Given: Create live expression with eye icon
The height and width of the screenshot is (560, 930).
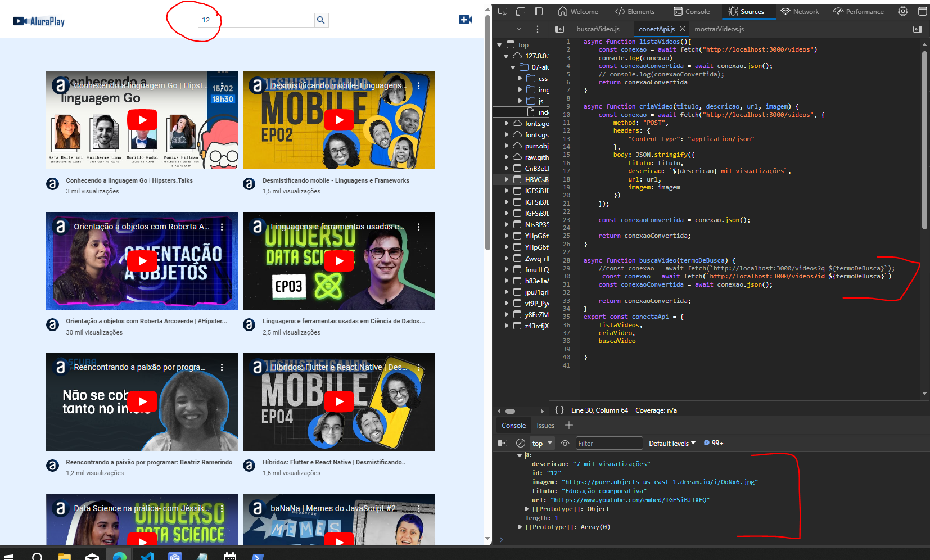Looking at the screenshot, I should 565,443.
